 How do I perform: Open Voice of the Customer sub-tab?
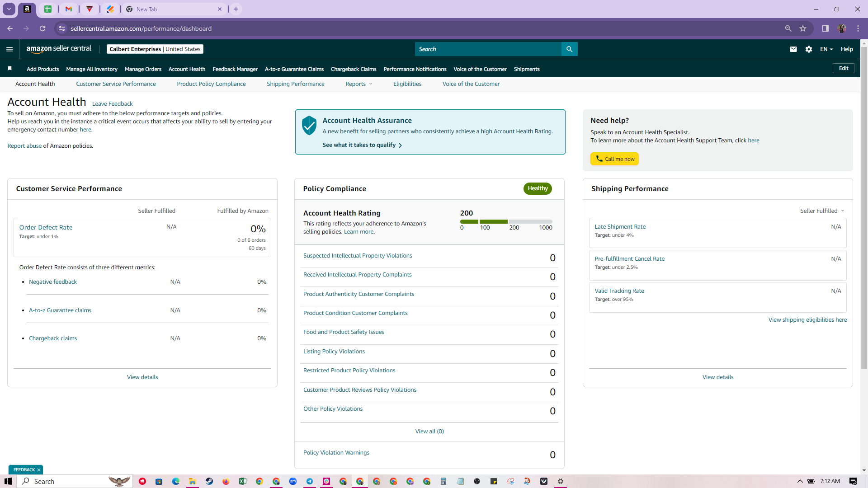(471, 84)
